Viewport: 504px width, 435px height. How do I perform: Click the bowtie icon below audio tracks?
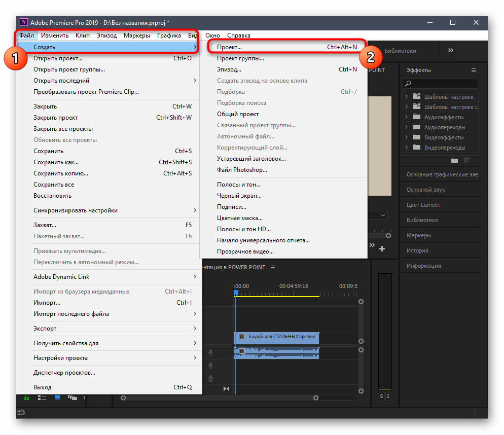[226, 389]
